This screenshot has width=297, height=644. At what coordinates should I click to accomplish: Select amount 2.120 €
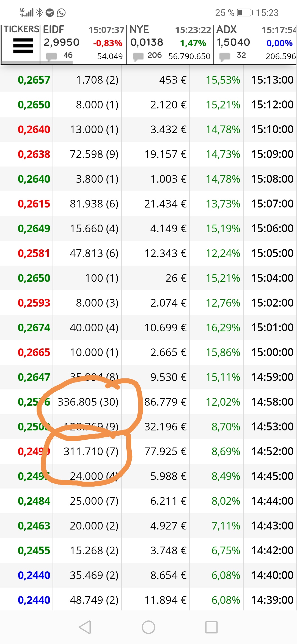168,105
